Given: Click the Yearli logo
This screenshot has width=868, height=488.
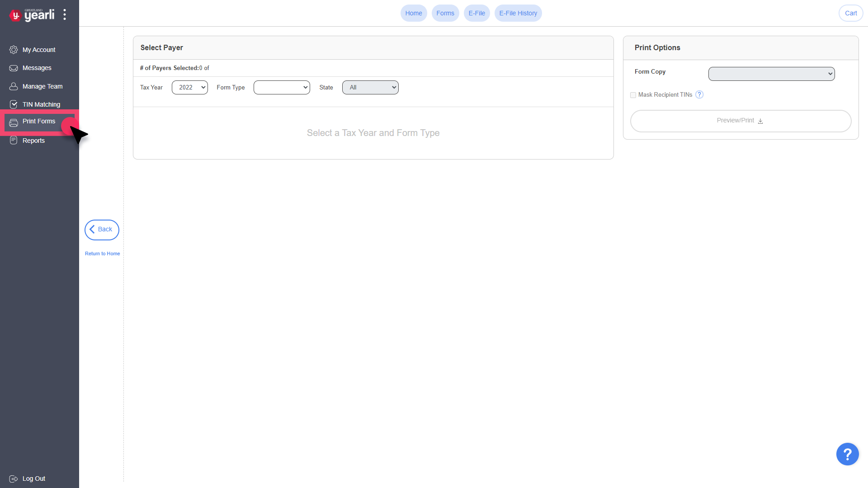Looking at the screenshot, I should tap(32, 15).
